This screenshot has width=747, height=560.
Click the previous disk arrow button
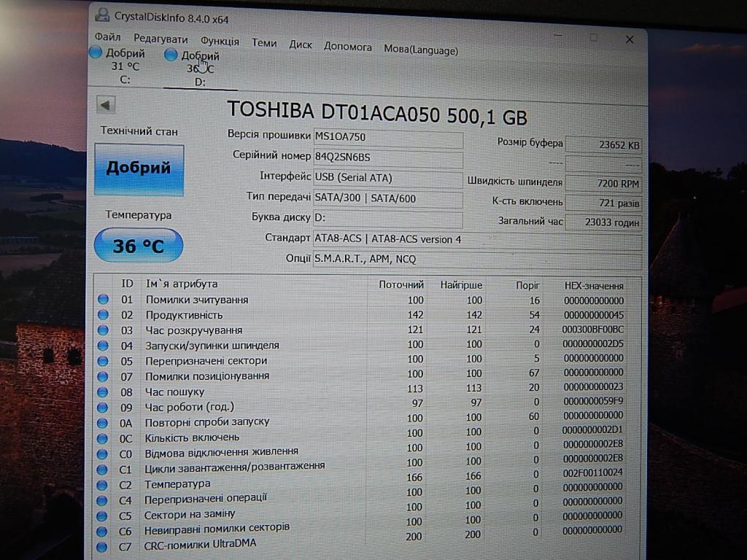click(x=107, y=105)
